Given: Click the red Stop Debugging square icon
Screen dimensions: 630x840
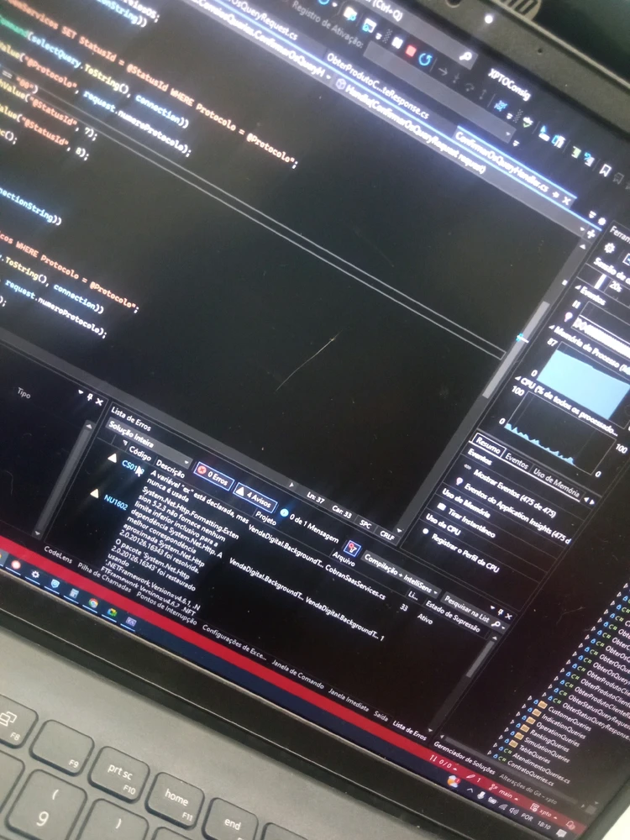Looking at the screenshot, I should [410, 51].
